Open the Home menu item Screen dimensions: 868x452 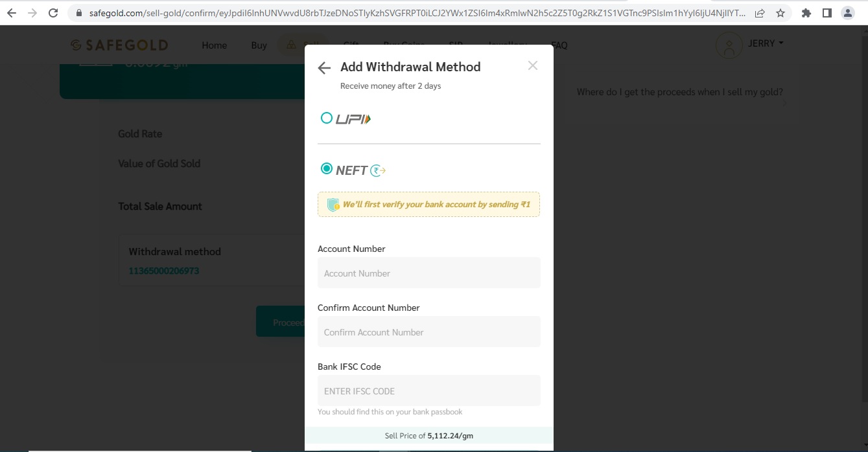(214, 45)
